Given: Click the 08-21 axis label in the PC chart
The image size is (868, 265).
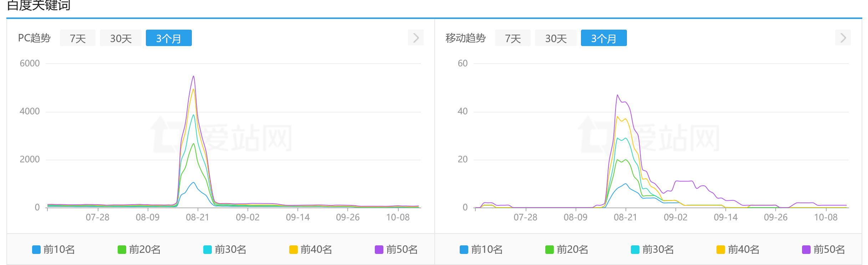Looking at the screenshot, I should [x=198, y=217].
